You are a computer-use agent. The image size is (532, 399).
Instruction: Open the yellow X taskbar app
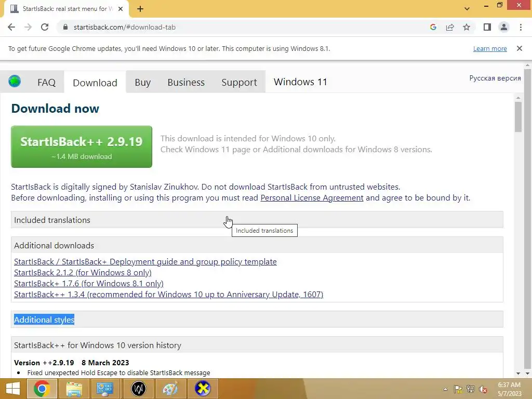pos(203,389)
